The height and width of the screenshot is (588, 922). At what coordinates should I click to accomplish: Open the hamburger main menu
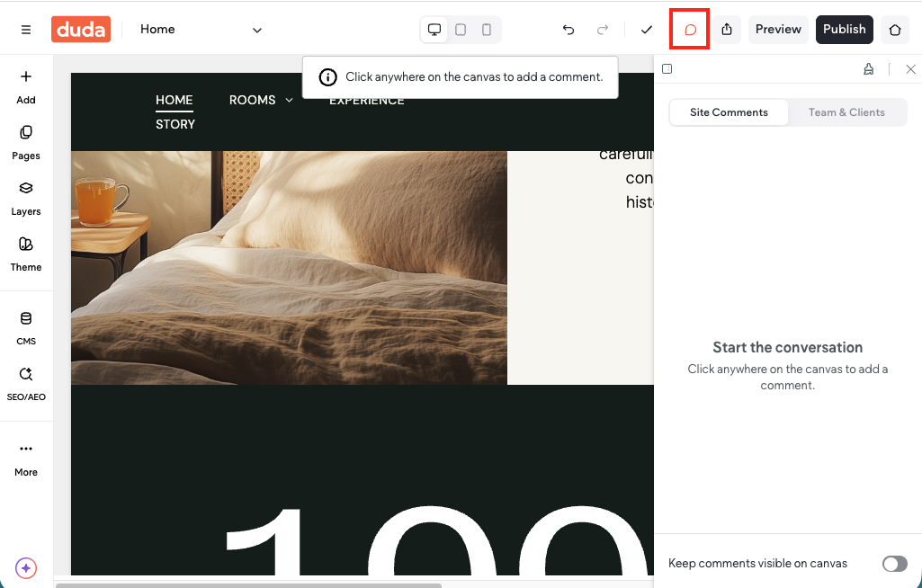coord(26,30)
